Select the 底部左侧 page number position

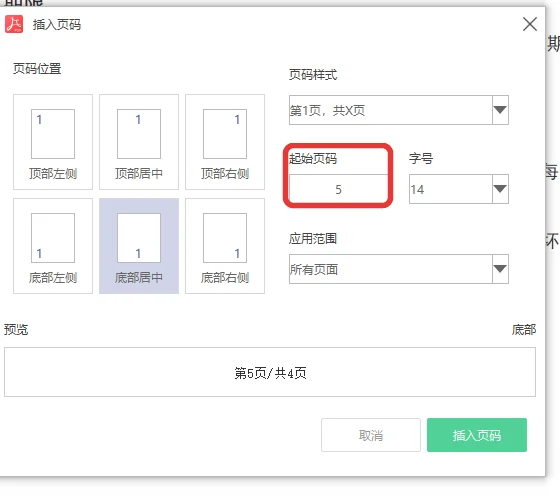pyautogui.click(x=53, y=246)
